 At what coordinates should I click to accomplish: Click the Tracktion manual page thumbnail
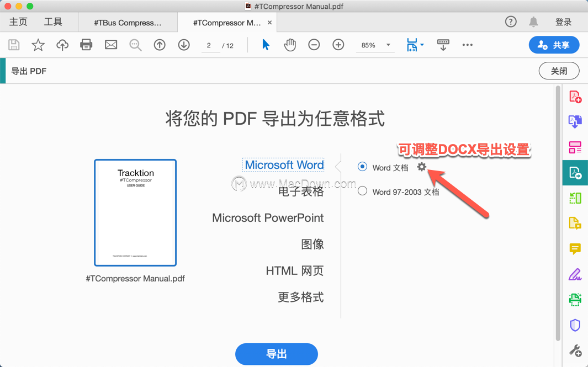(x=135, y=212)
